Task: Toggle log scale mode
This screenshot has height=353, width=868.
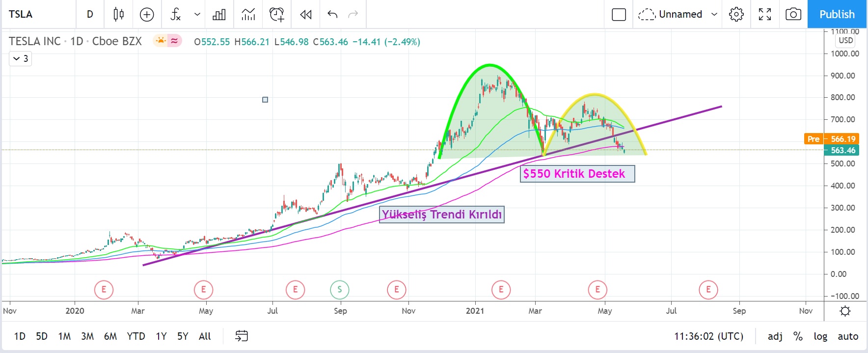Action: [x=820, y=336]
